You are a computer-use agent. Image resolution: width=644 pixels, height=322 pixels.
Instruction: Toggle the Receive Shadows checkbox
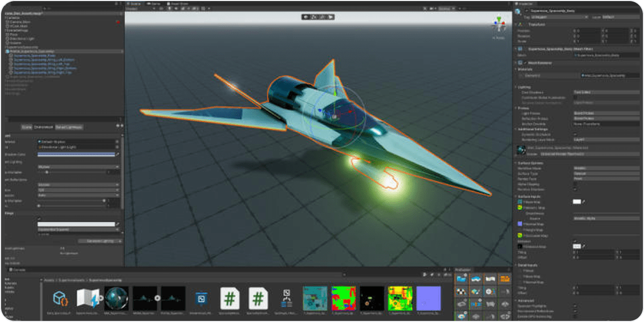pos(575,189)
